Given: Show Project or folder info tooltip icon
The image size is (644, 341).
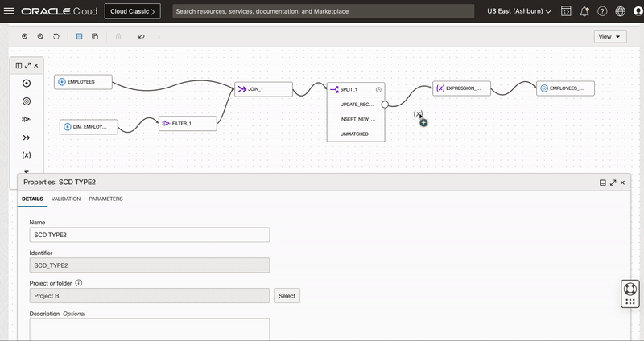Looking at the screenshot, I should click(79, 283).
